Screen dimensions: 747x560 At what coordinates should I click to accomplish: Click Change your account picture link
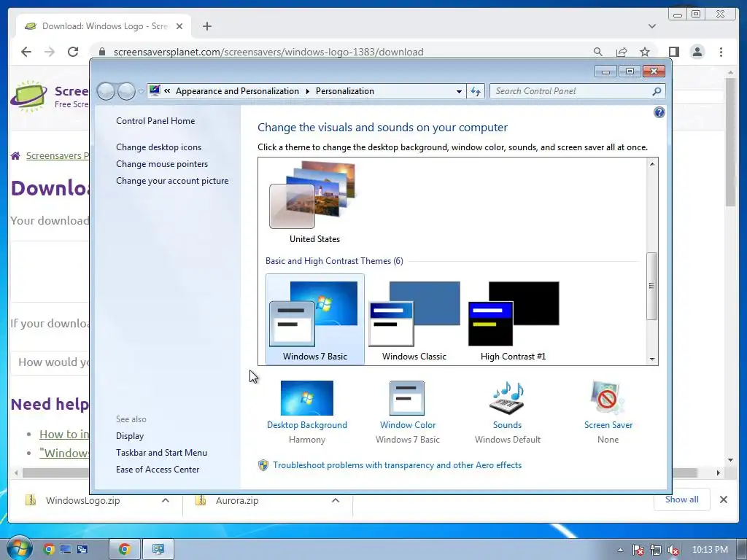click(172, 181)
